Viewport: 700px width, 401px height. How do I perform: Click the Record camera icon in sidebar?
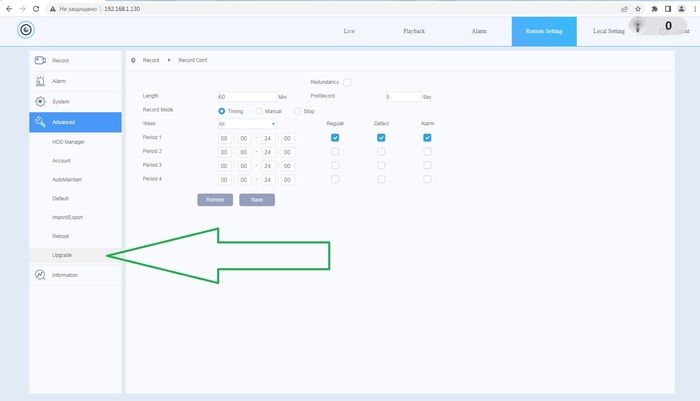(40, 60)
